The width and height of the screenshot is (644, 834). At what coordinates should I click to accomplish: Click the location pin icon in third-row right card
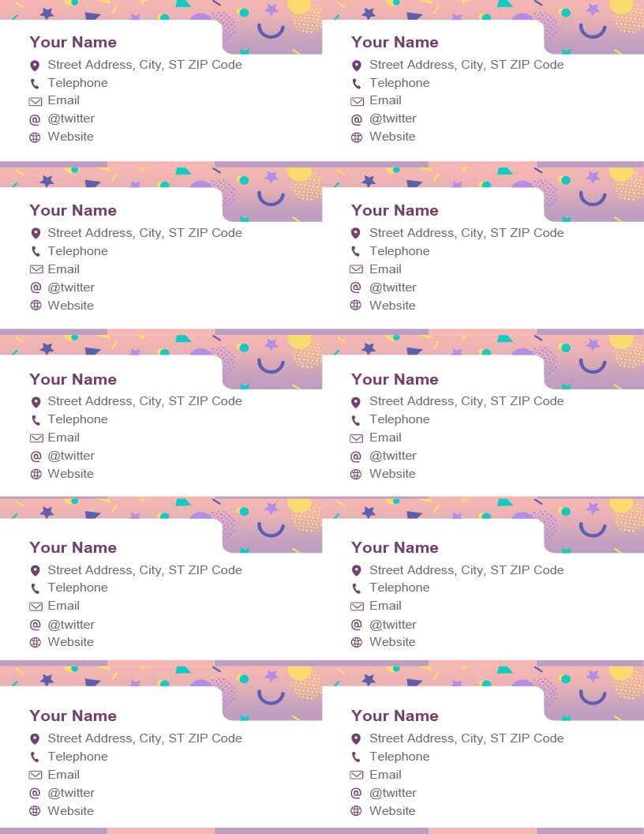pyautogui.click(x=356, y=402)
